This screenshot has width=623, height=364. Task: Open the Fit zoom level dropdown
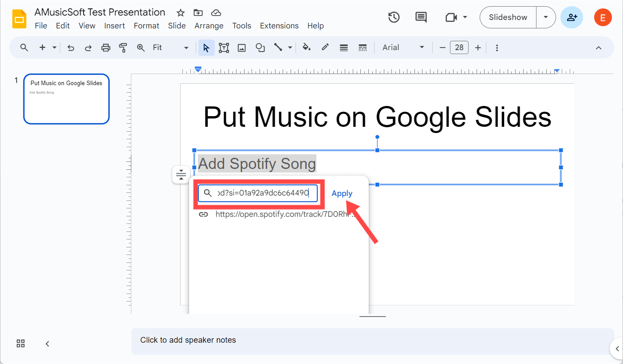pos(171,47)
